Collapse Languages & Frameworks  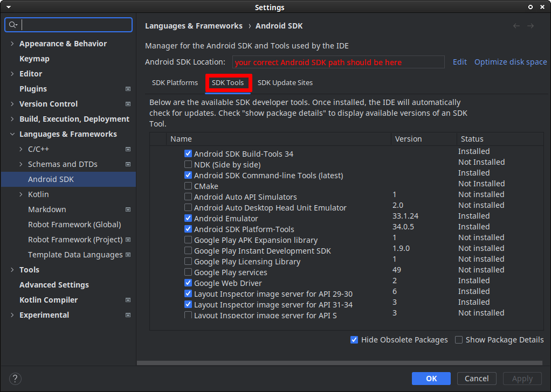pos(12,134)
